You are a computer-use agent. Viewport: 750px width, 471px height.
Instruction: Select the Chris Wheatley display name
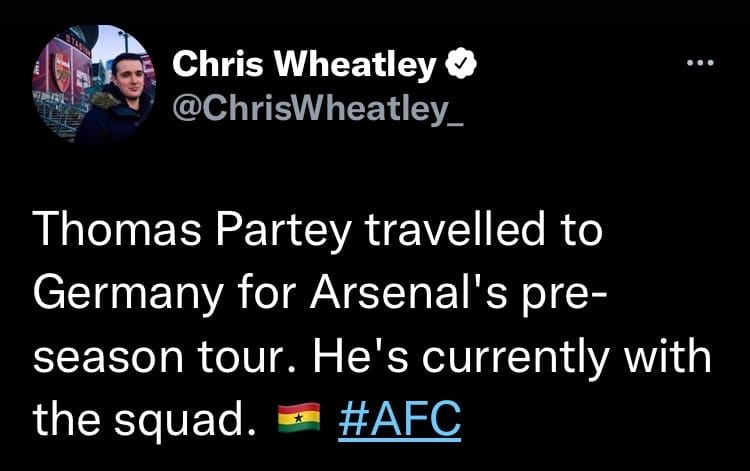pyautogui.click(x=305, y=66)
